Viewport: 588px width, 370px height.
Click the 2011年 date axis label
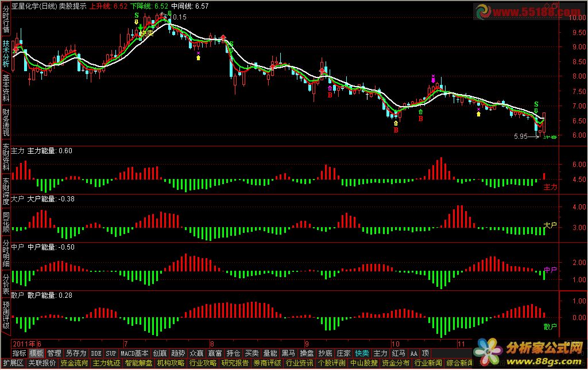point(24,344)
